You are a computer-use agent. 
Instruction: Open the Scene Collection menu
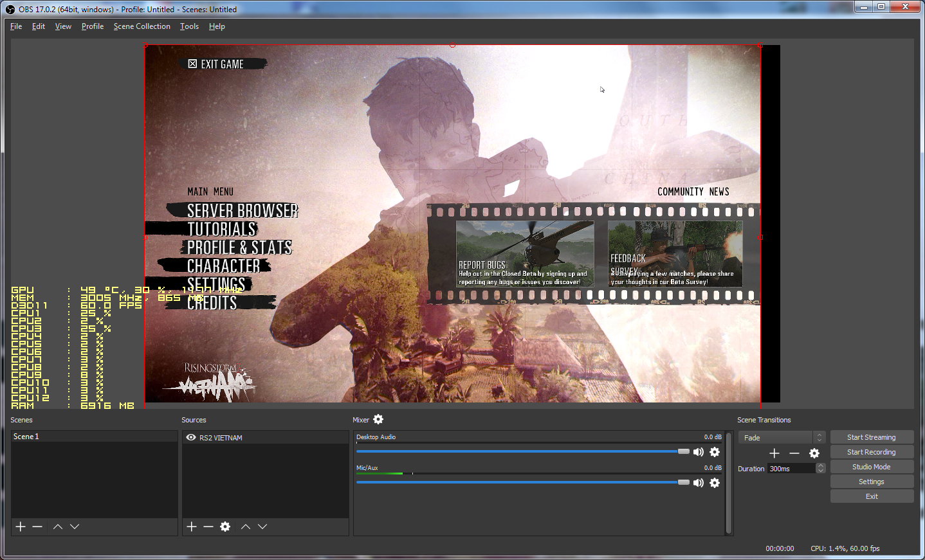(x=142, y=26)
